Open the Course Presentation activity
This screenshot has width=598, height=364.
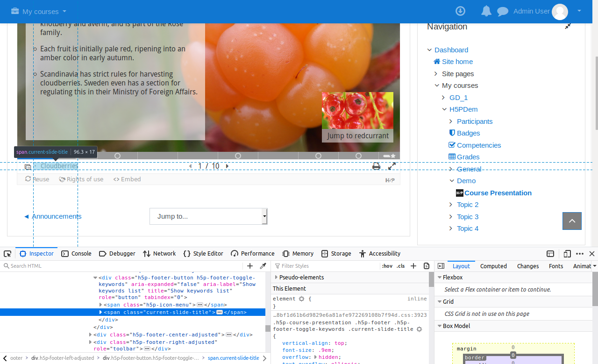coord(498,193)
